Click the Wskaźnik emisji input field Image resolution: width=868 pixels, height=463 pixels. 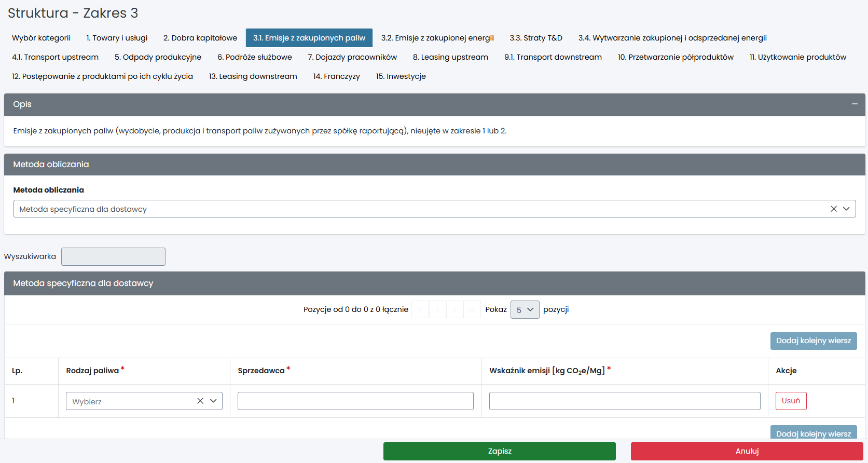click(x=624, y=401)
